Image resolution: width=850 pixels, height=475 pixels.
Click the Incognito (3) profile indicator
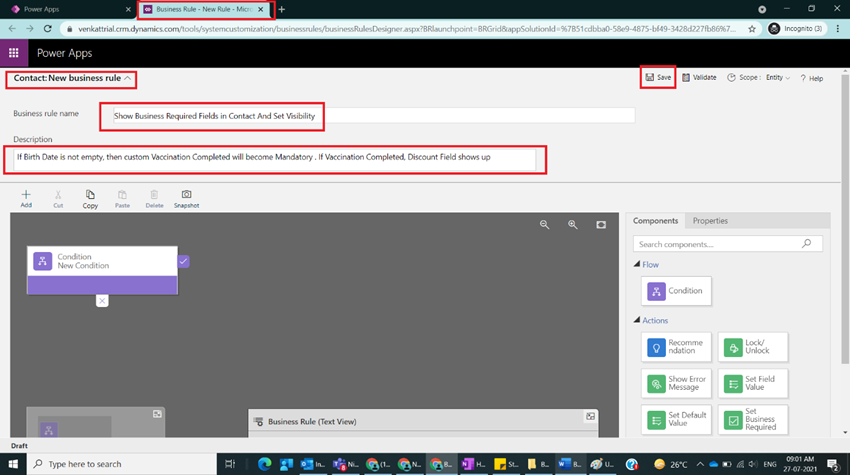point(795,29)
